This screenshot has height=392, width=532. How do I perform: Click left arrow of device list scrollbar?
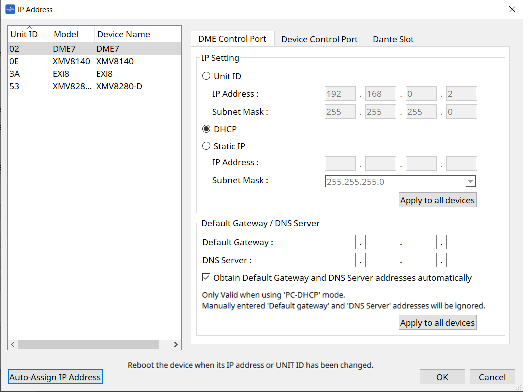(13, 344)
